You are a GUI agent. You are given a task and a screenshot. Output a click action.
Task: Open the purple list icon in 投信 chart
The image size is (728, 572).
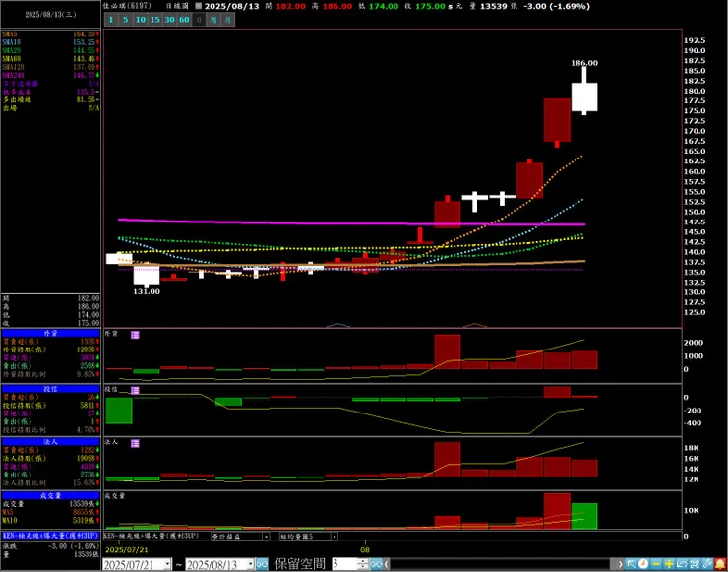click(x=135, y=390)
